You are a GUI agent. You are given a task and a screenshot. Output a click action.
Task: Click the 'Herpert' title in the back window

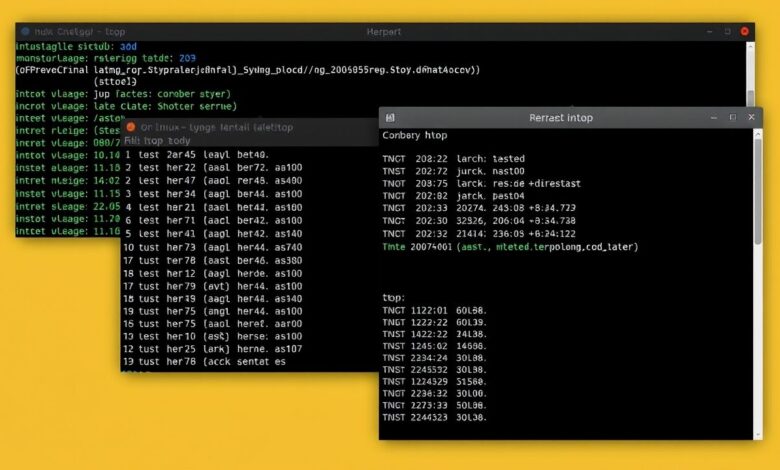(x=384, y=32)
